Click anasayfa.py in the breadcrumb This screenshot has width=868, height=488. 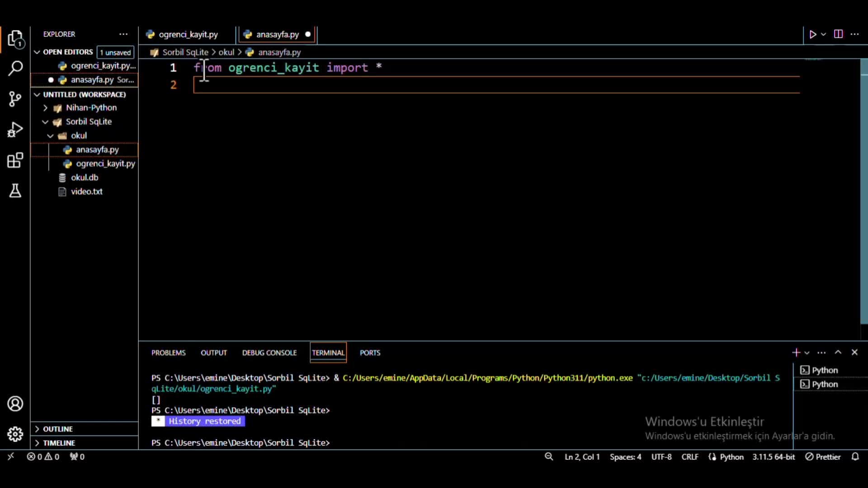point(279,52)
